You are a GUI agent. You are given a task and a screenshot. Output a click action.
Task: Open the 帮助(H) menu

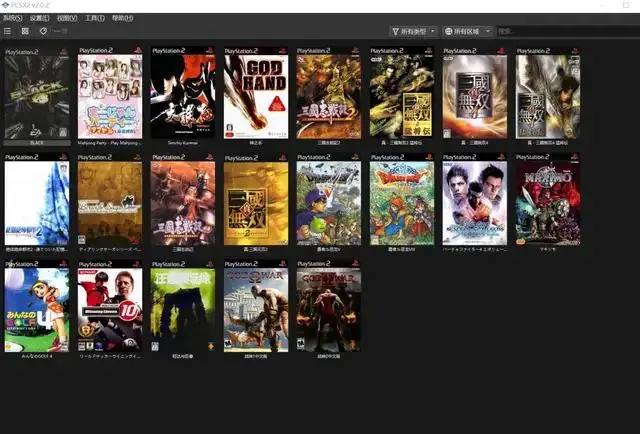coord(122,18)
